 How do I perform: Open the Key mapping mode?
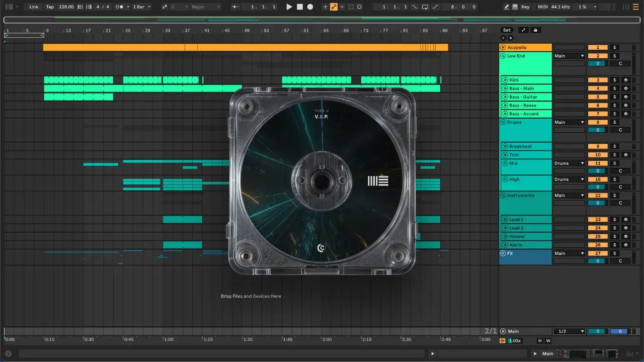tap(525, 7)
